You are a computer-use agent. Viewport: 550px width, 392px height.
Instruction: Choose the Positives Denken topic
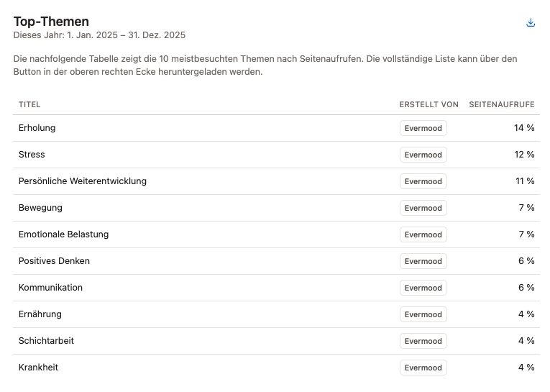tap(54, 261)
